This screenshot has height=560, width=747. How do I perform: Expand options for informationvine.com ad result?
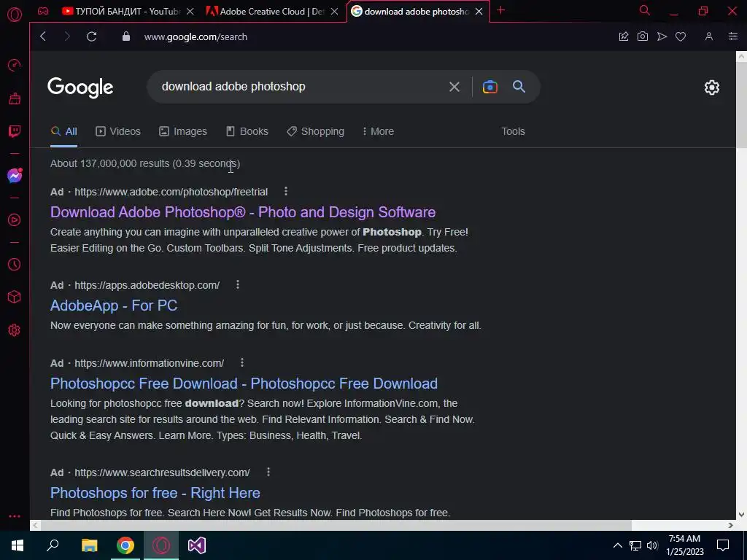[242, 363]
